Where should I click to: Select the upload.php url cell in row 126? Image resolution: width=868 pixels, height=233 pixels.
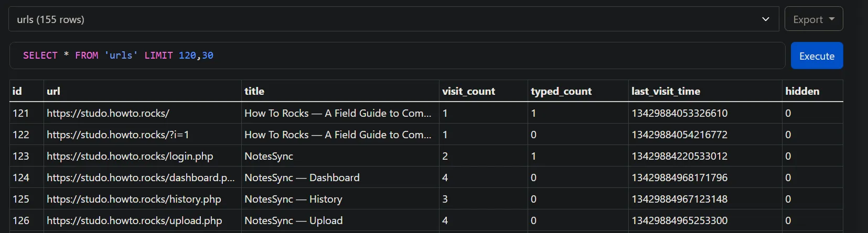(142, 220)
